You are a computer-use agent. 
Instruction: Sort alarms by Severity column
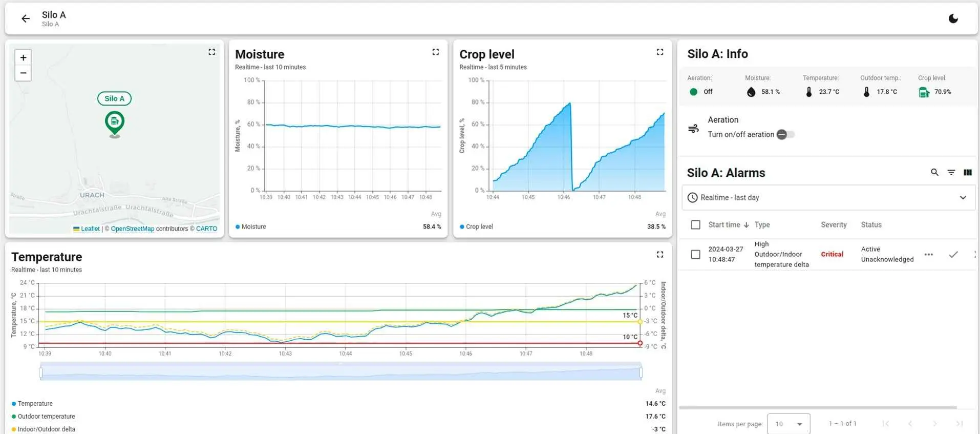[x=834, y=225]
